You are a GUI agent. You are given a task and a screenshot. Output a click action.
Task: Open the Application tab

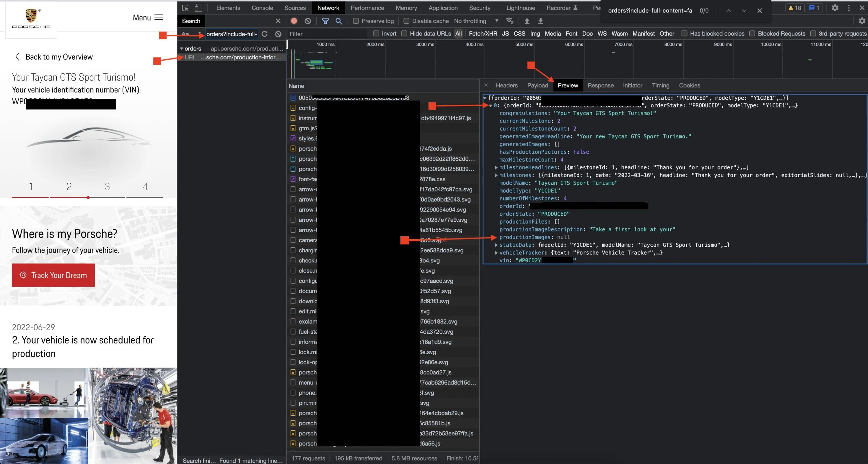(x=443, y=8)
